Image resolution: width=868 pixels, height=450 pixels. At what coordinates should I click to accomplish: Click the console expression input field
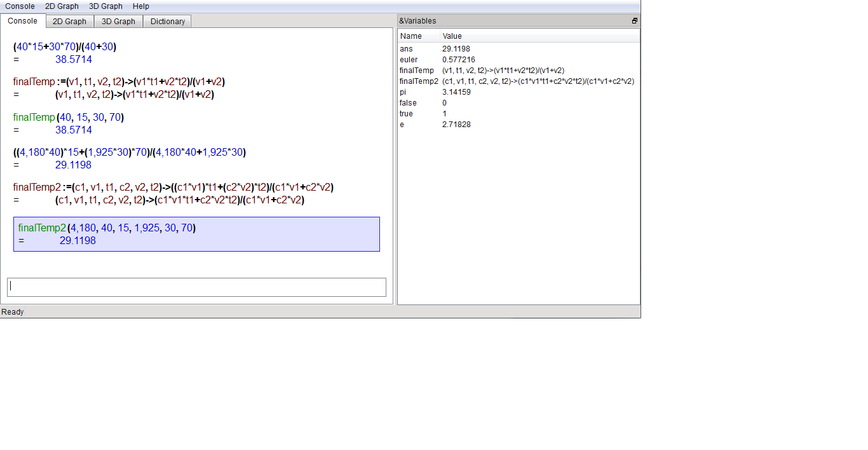coord(196,287)
